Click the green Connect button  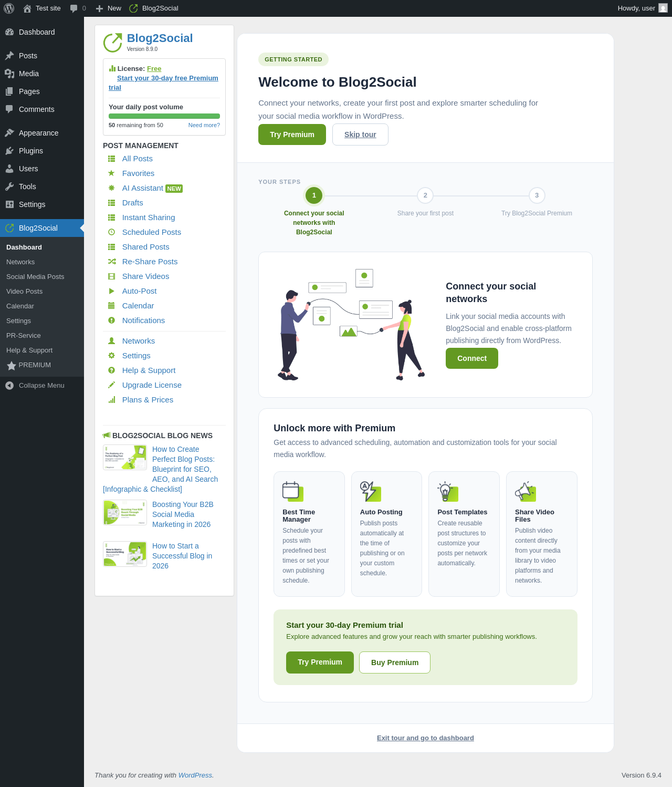[x=472, y=358]
